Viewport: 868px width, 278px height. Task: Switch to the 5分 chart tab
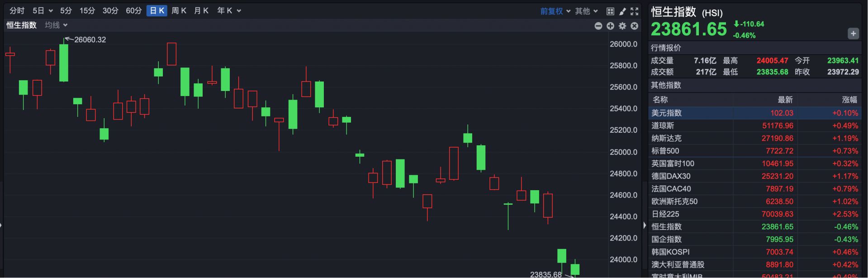66,10
